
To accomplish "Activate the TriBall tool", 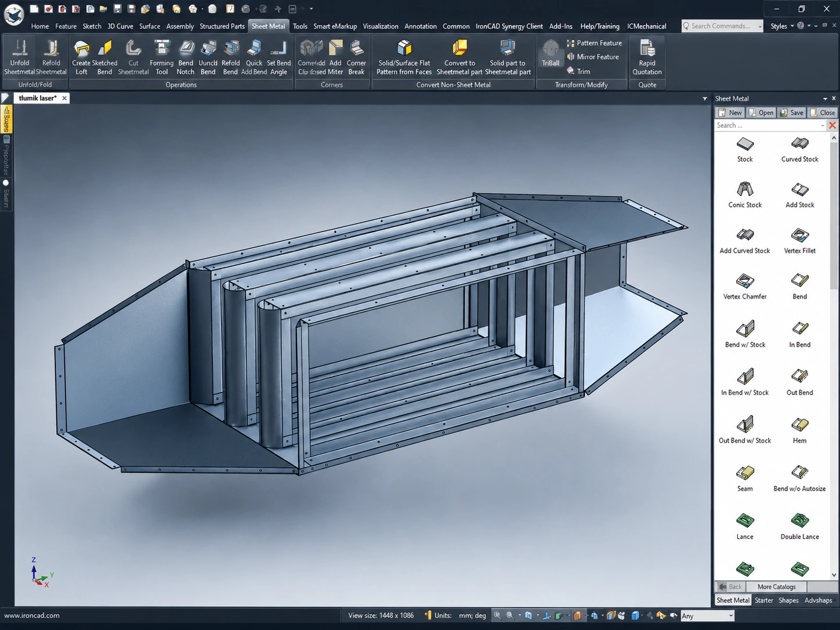I will click(551, 53).
